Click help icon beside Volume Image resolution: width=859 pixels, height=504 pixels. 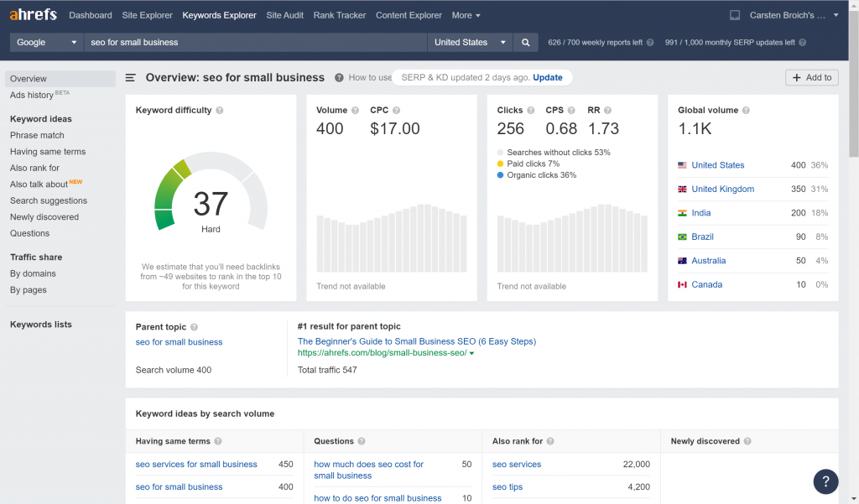(x=355, y=110)
